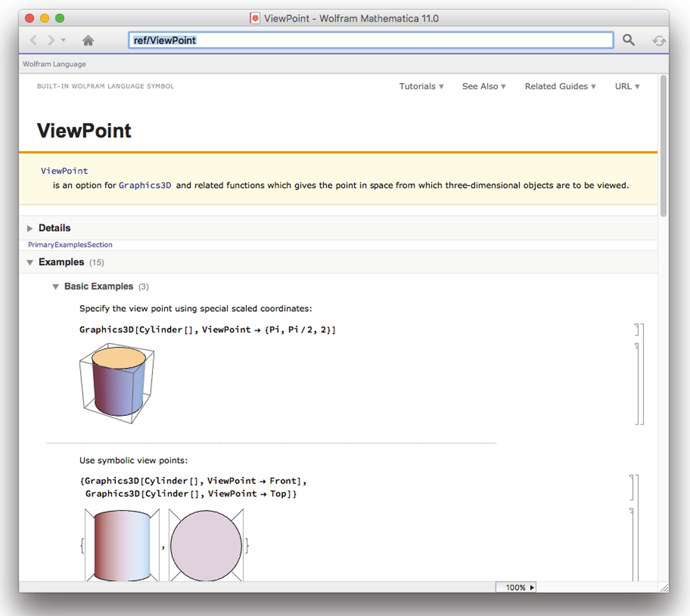Go back with the left arrow button

[x=34, y=40]
